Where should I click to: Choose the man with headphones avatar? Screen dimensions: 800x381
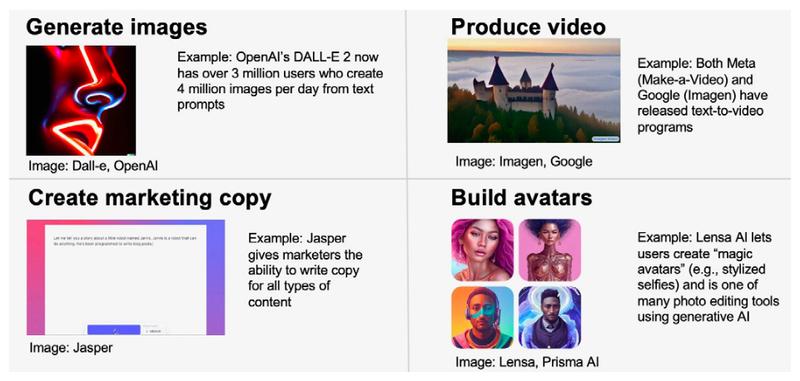(x=482, y=317)
